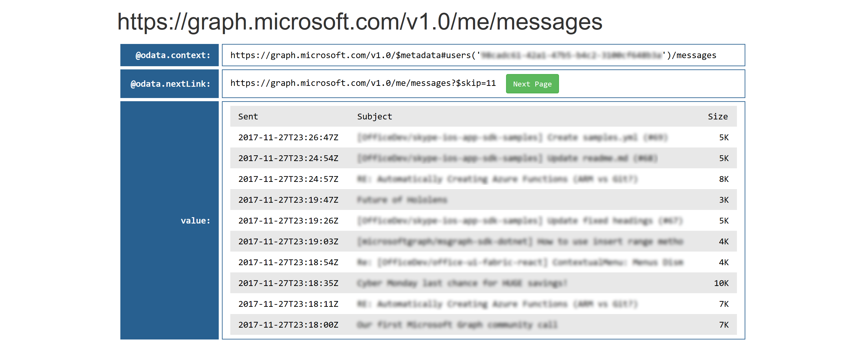Select message sent at 2017-11-27T23:19:47Z
Image resolution: width=868 pixels, height=347 pixels.
click(x=288, y=200)
